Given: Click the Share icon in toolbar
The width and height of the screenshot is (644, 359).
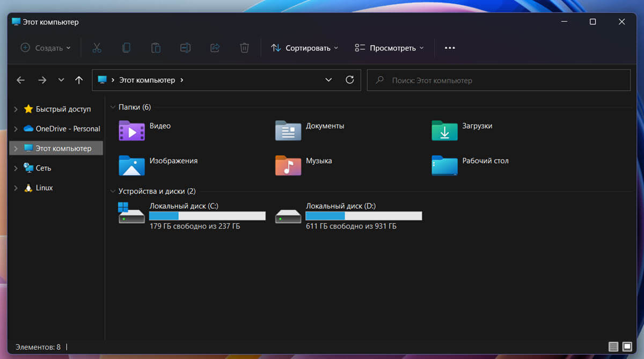Looking at the screenshot, I should [x=215, y=48].
